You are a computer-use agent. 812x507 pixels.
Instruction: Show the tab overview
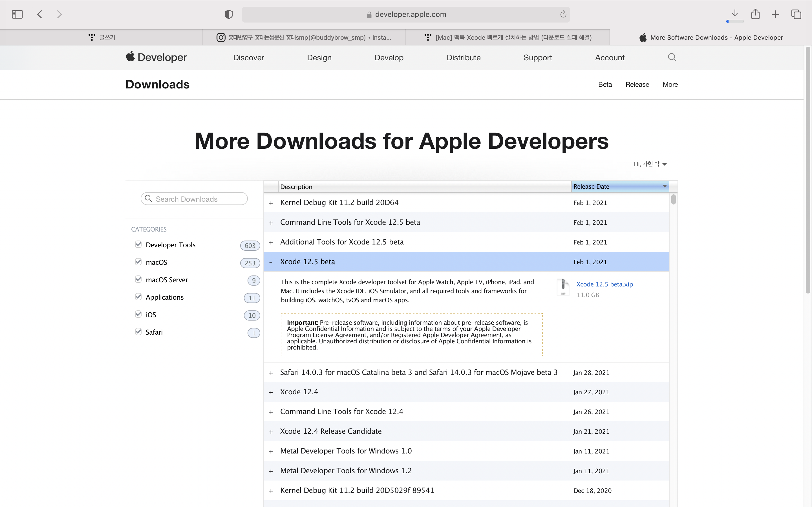pyautogui.click(x=796, y=14)
